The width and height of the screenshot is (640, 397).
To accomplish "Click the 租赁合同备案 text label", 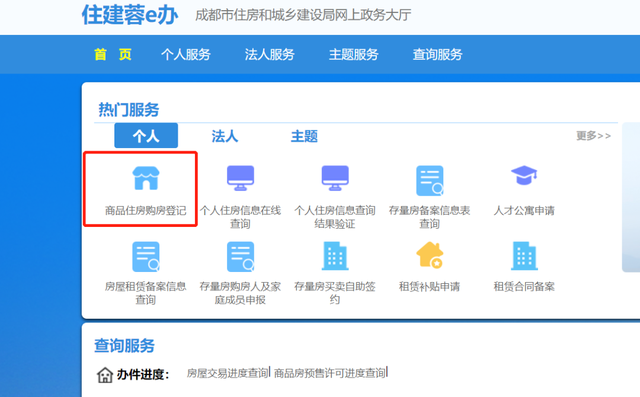I will point(524,286).
